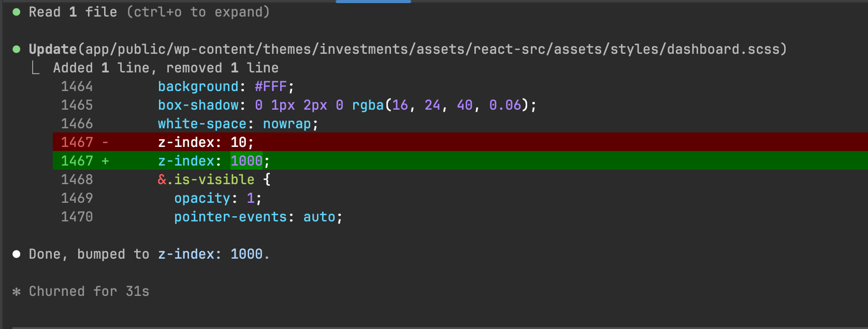Click the removed z-index: 10 text
The width and height of the screenshot is (868, 329).
(x=206, y=142)
